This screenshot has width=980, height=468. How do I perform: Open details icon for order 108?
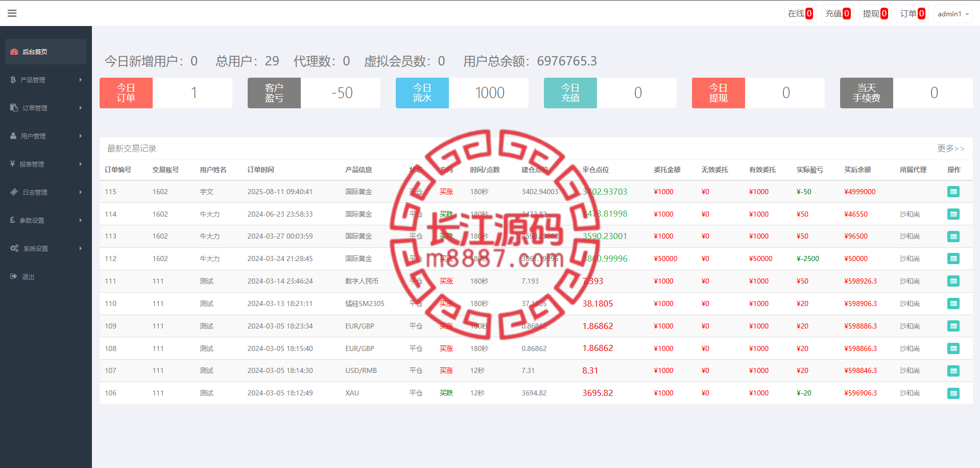pyautogui.click(x=953, y=348)
